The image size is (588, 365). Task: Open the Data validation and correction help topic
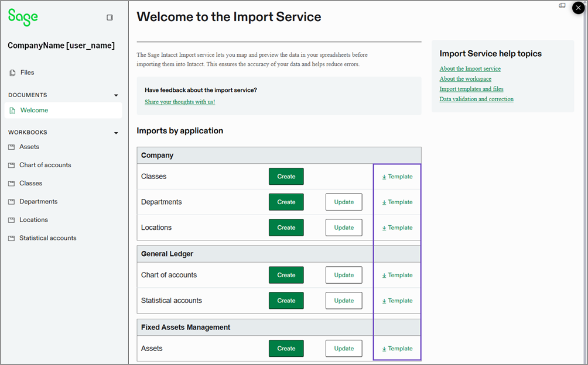tap(476, 99)
